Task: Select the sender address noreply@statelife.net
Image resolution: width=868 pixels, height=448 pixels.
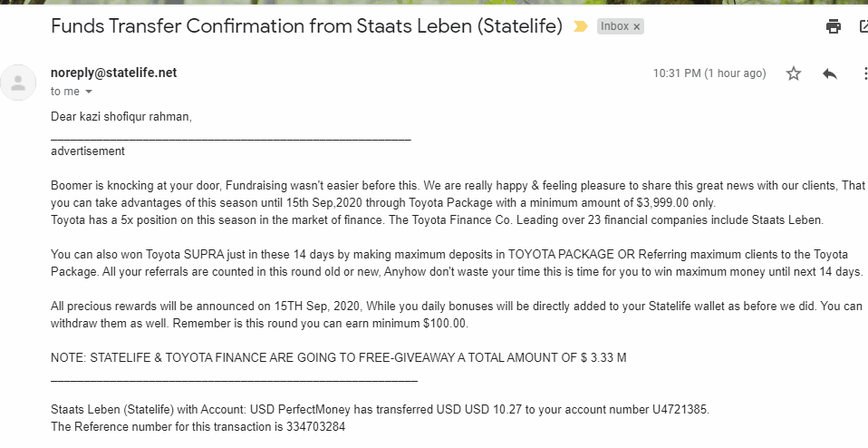Action: [x=113, y=73]
